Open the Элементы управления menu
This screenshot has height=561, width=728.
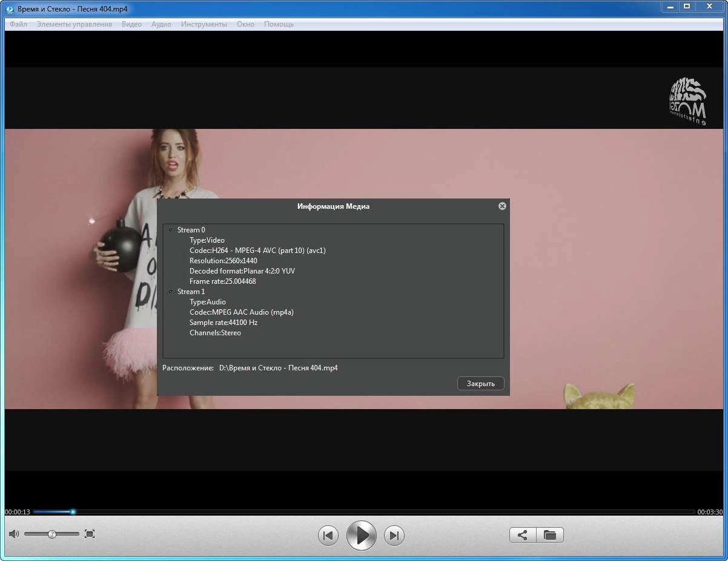(74, 24)
